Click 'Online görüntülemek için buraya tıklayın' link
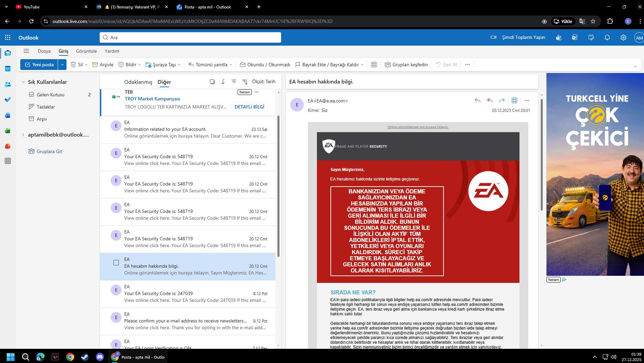 pyautogui.click(x=418, y=127)
